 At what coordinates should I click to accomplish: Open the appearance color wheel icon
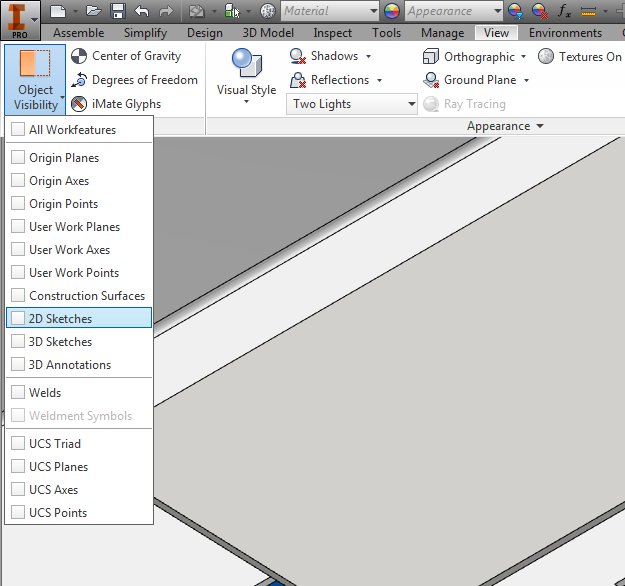(x=392, y=11)
